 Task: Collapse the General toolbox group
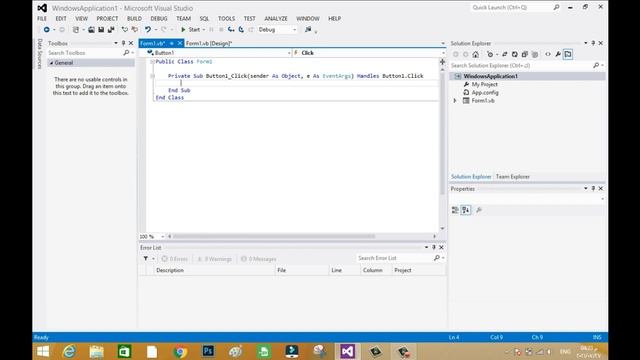tap(51, 63)
